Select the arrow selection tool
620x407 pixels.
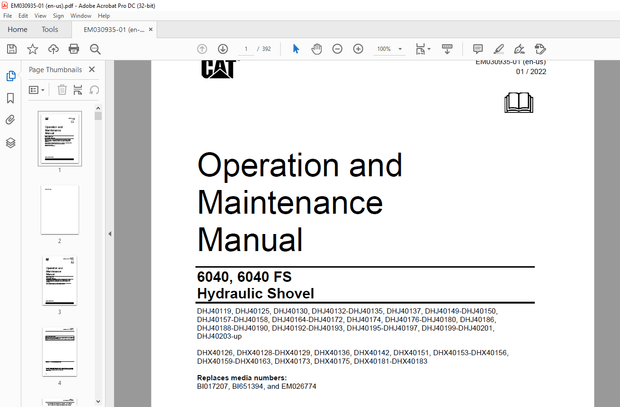click(x=296, y=49)
